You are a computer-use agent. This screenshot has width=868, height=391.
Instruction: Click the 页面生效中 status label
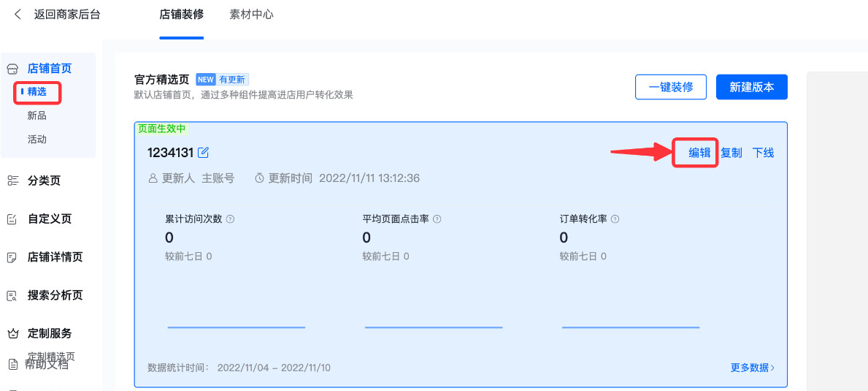click(163, 128)
